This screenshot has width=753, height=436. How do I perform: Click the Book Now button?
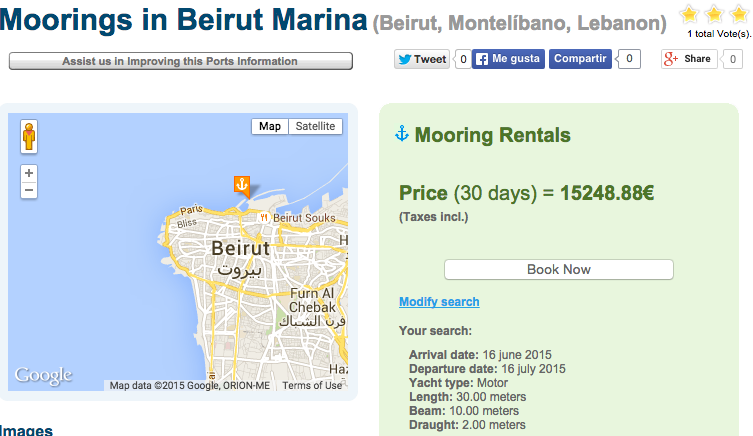coord(558,269)
